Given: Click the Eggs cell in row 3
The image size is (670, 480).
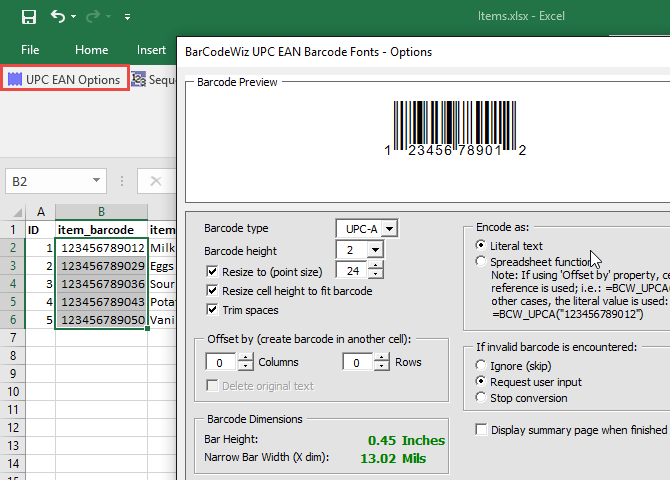Looking at the screenshot, I should tap(162, 266).
